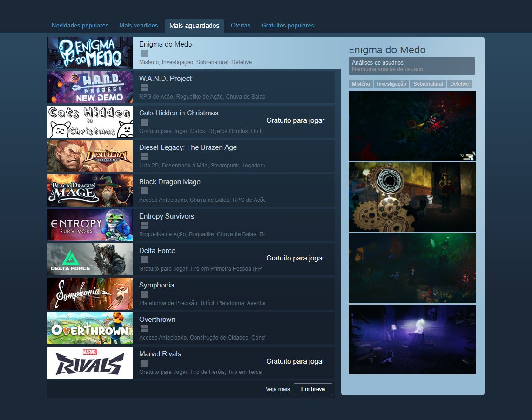Click Gratuito para jogar on Cats Hidden row
The image size is (532, 420).
click(x=295, y=120)
